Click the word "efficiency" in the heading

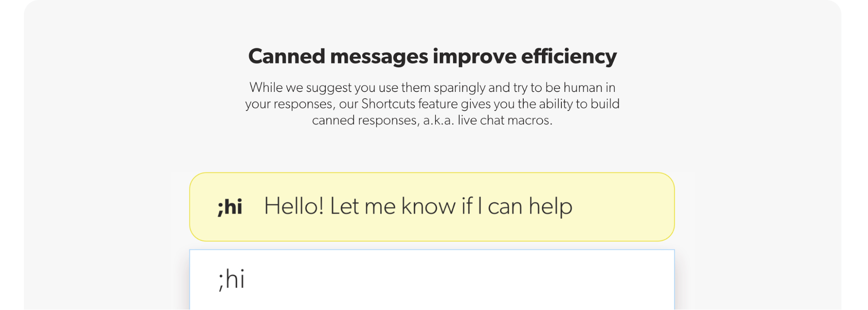click(x=569, y=56)
